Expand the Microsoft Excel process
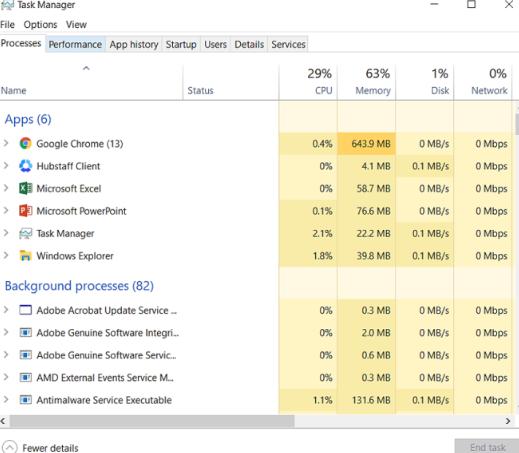The image size is (519, 453). point(6,188)
